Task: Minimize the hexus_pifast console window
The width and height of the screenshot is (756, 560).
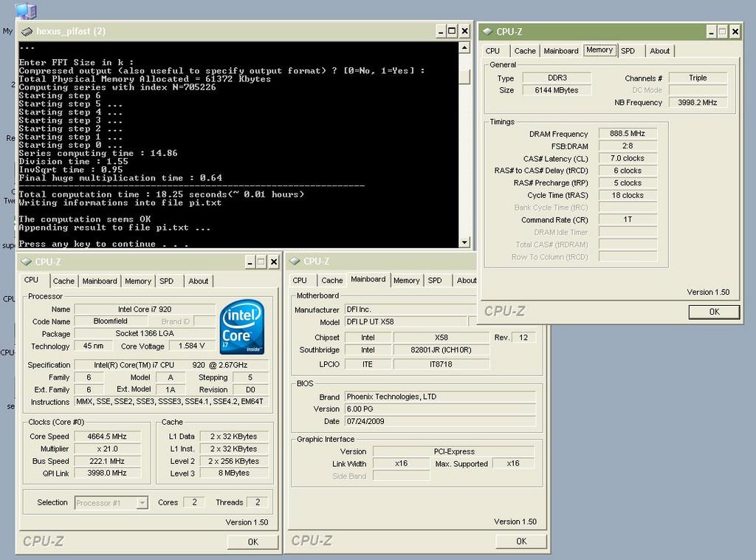Action: click(x=440, y=31)
